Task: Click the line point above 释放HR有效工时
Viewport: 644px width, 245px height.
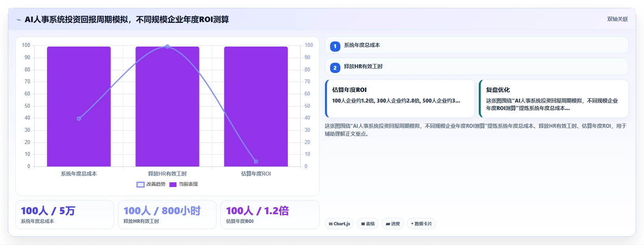Action: [167, 47]
